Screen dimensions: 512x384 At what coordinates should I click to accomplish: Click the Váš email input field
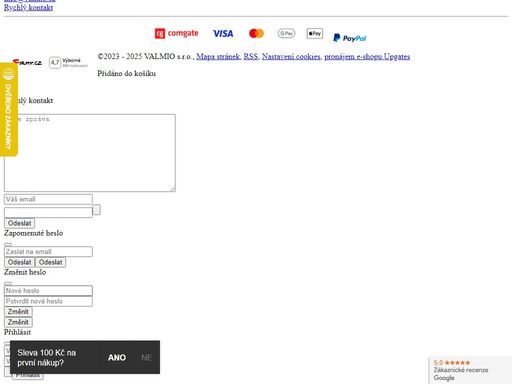[x=48, y=199]
